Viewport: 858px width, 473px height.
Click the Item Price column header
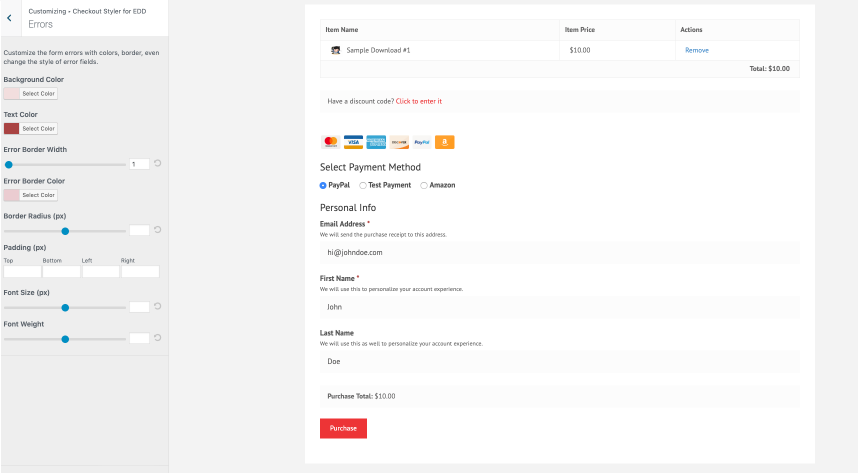coord(580,30)
